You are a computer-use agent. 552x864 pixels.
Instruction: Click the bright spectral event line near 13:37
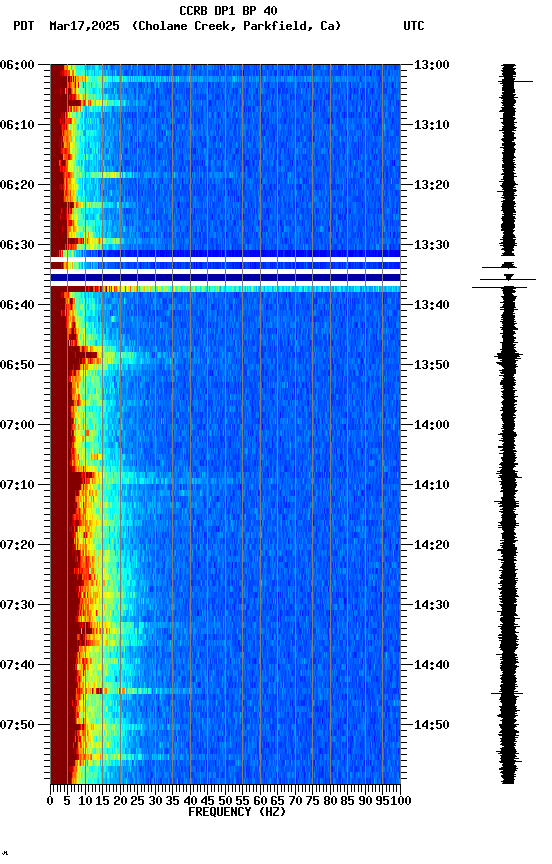[x=225, y=289]
